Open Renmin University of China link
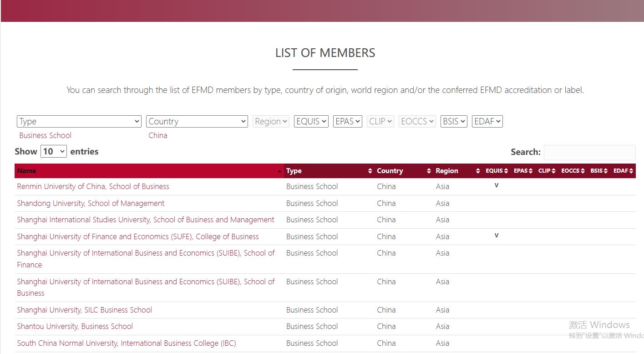Image resolution: width=644 pixels, height=354 pixels. (93, 186)
